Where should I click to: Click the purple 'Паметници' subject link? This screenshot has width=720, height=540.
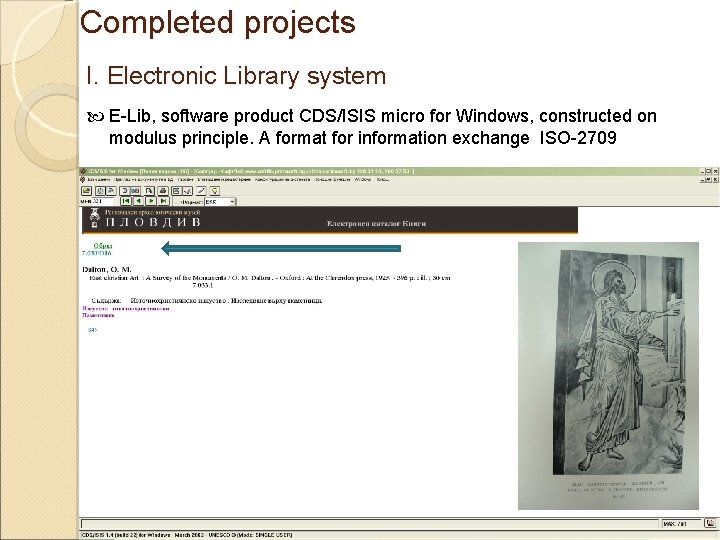98,315
